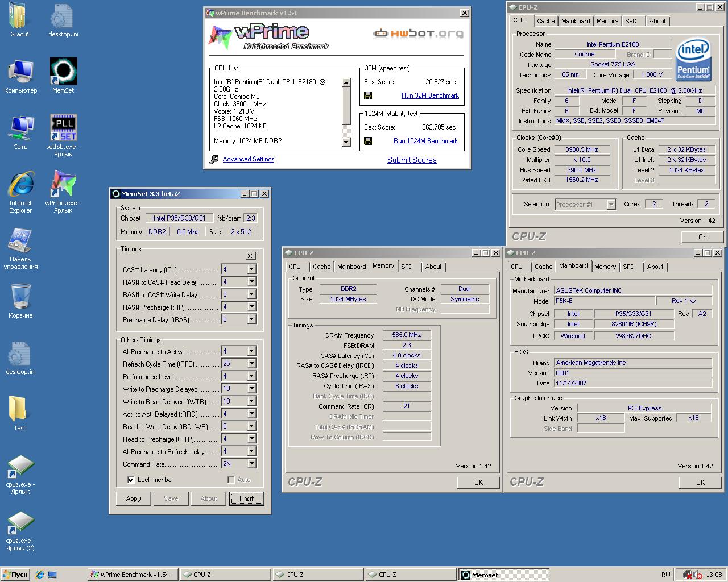This screenshot has height=582, width=728.
Task: Open Advanced Settings link in wPrime
Action: click(x=248, y=159)
